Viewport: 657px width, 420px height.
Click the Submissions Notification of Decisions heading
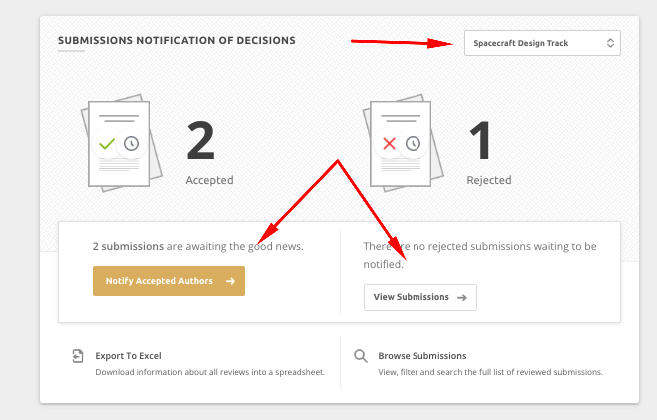176,41
